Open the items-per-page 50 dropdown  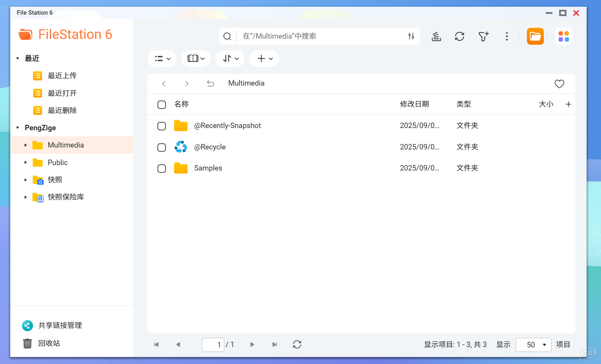point(533,345)
